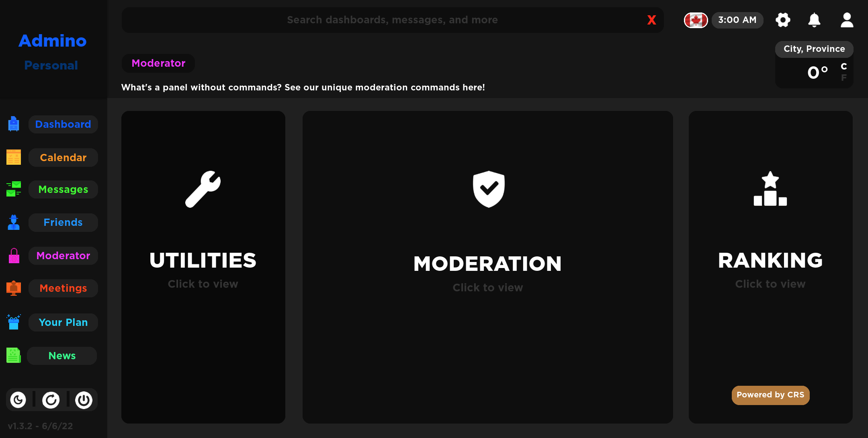Clear search with red X

[652, 20]
